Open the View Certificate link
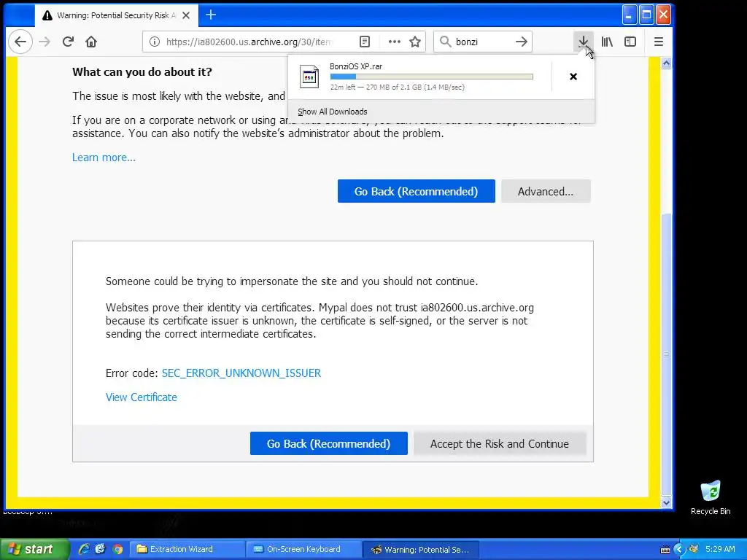The height and width of the screenshot is (560, 747). (x=141, y=397)
